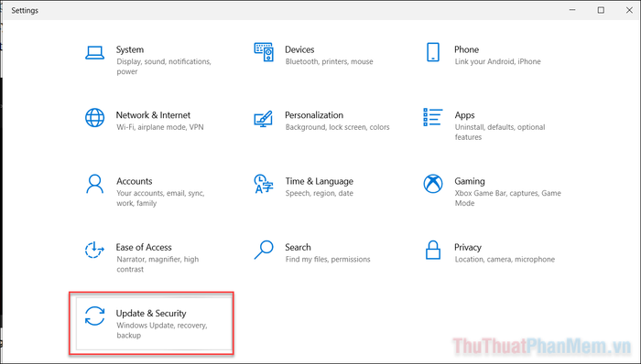Open the Privacy padlock icon
The image size is (641, 364).
433,251
